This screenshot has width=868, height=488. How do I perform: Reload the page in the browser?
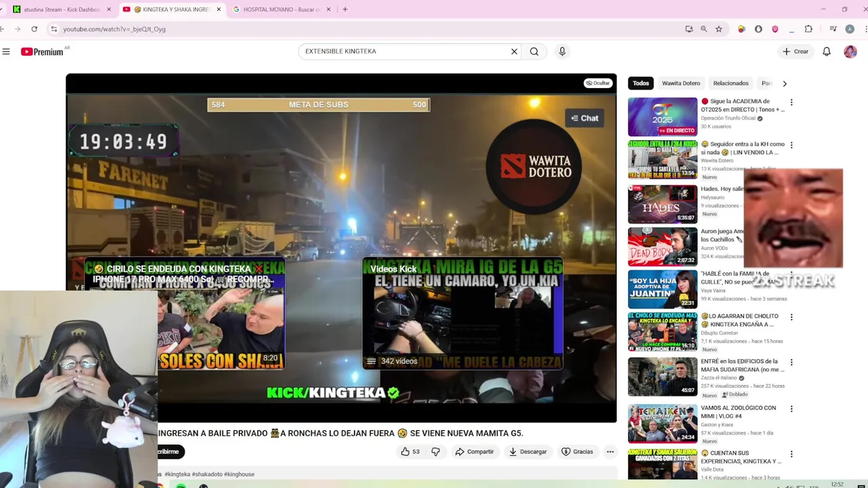[34, 29]
